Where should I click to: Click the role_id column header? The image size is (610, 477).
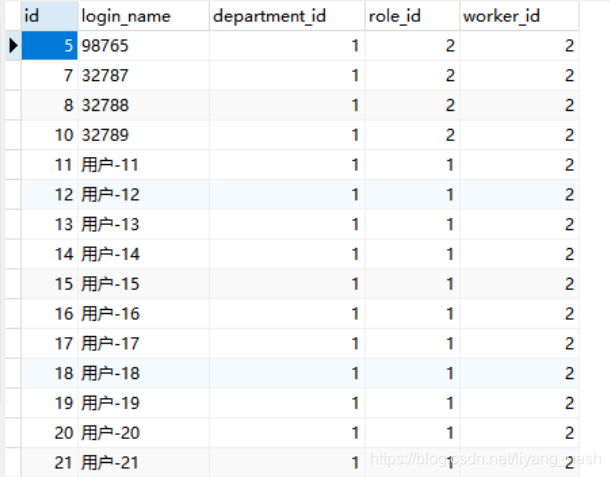[x=412, y=16]
